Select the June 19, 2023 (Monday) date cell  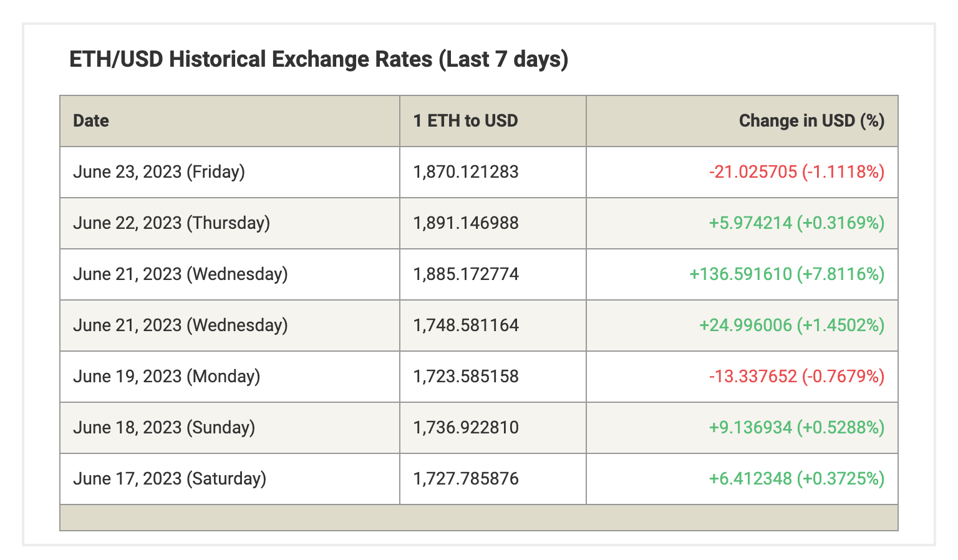point(167,377)
